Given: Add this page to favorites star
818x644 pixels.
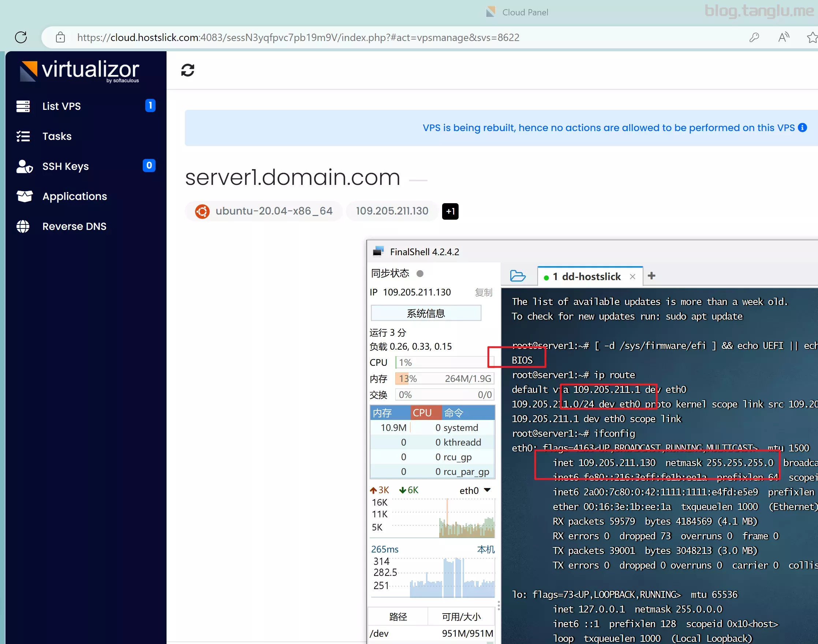Looking at the screenshot, I should [812, 37].
